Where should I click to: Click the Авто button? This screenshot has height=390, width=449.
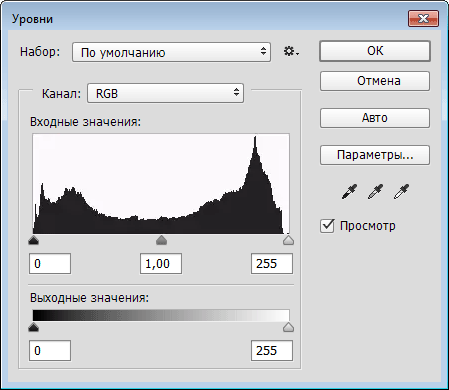375,118
